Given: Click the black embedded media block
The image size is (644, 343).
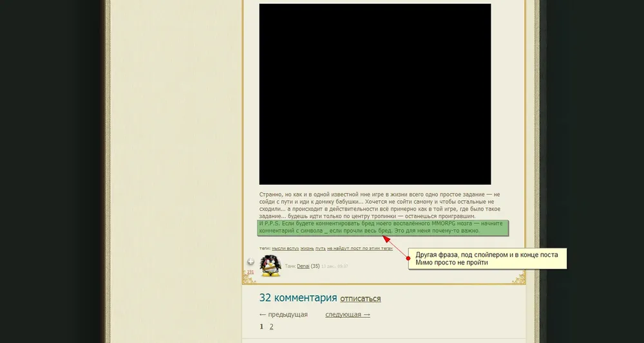Looking at the screenshot, I should [x=375, y=94].
